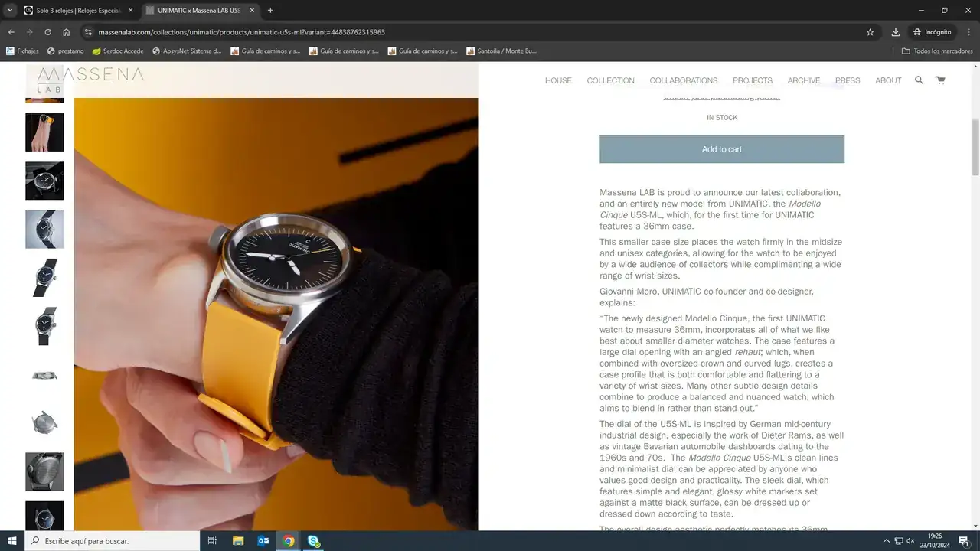980x551 pixels.
Task: Select the yellow strap wrist thumbnail
Action: point(44,132)
